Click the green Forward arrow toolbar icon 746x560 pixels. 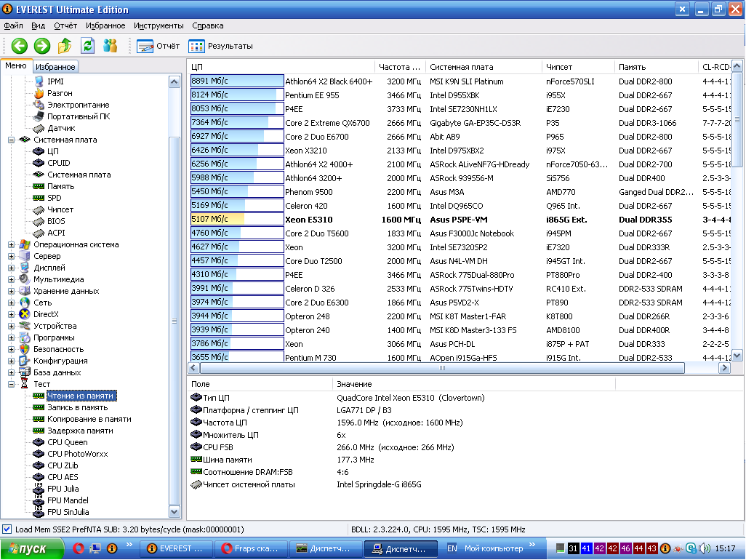[x=42, y=46]
